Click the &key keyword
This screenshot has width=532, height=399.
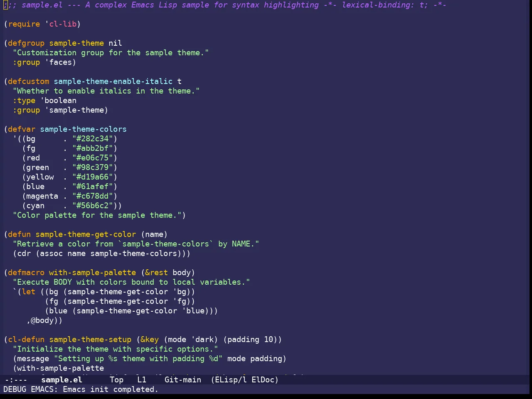pos(150,340)
